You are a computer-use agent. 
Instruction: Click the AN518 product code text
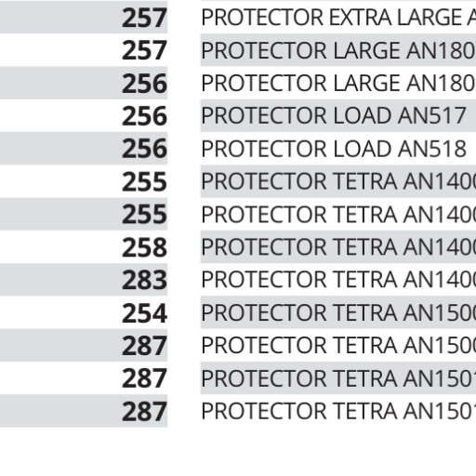pos(432,149)
